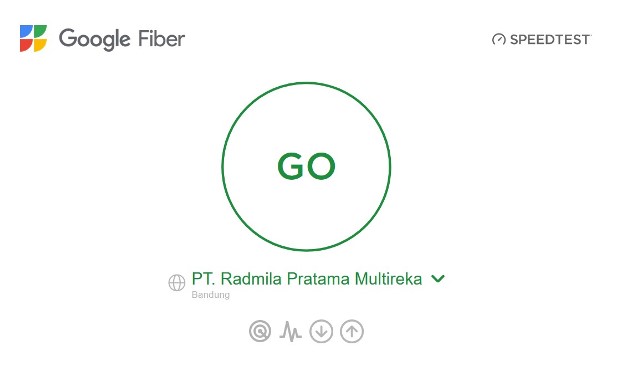Click the letter G in the GO label

(290, 167)
